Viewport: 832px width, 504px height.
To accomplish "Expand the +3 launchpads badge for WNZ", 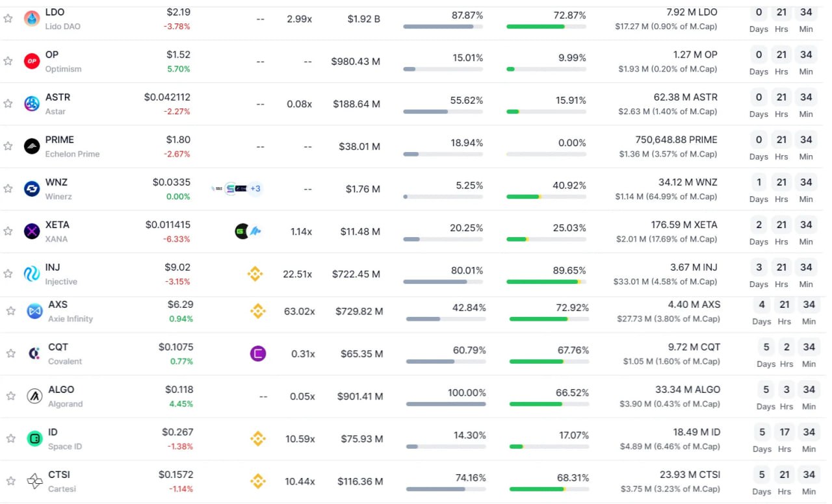I will click(x=255, y=189).
